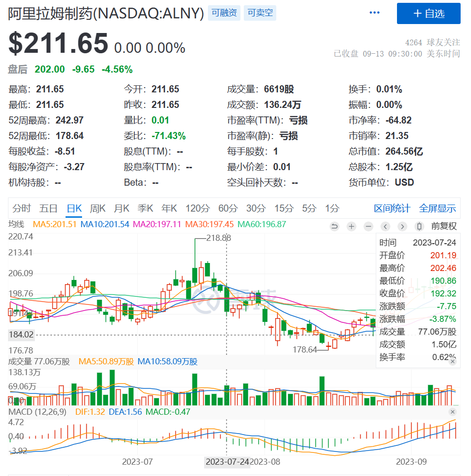Click the 市净率 value -64.82

(398, 120)
